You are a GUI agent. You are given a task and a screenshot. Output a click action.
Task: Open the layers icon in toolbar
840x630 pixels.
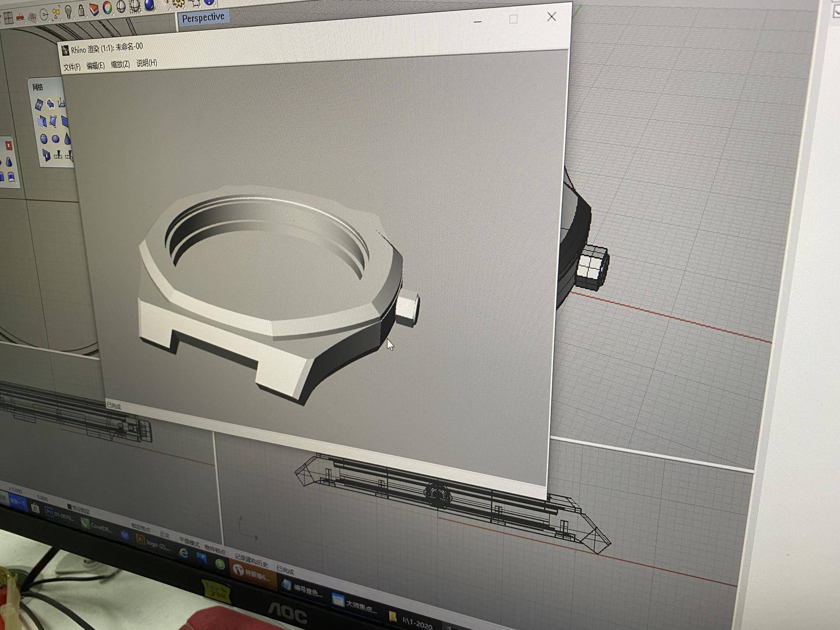(x=94, y=9)
